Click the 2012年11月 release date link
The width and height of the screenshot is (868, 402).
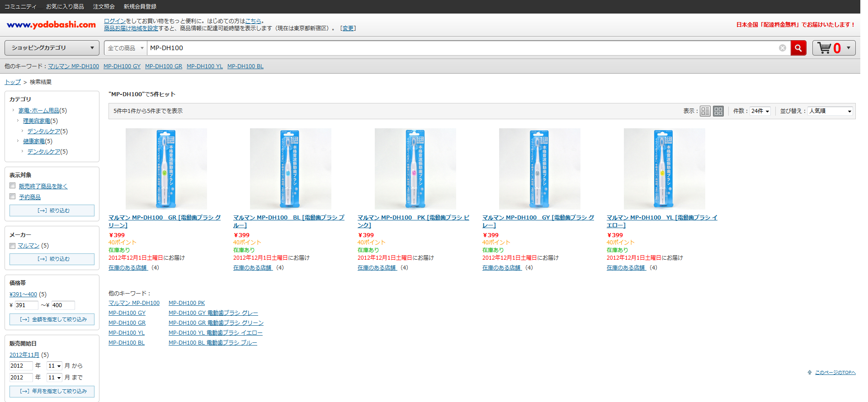[24, 355]
